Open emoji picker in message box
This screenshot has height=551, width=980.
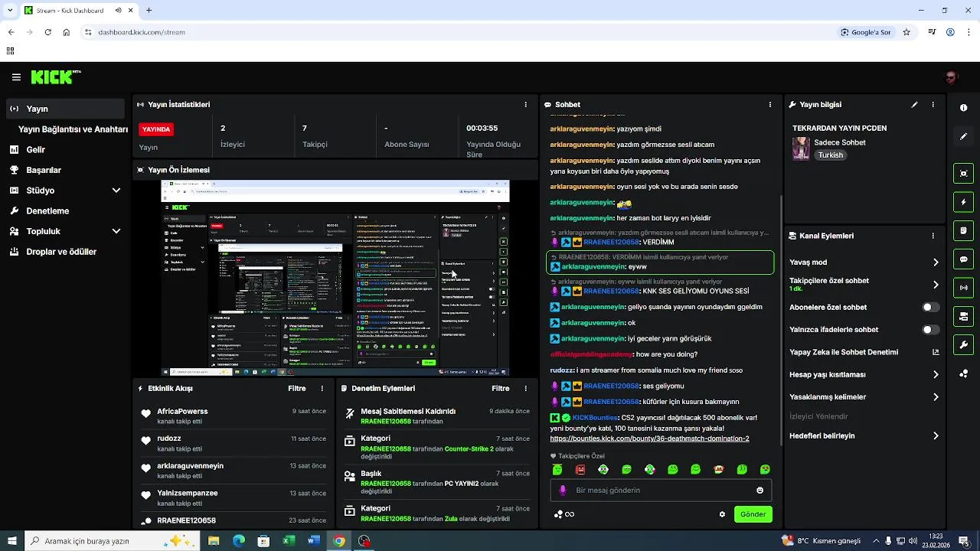coord(759,491)
